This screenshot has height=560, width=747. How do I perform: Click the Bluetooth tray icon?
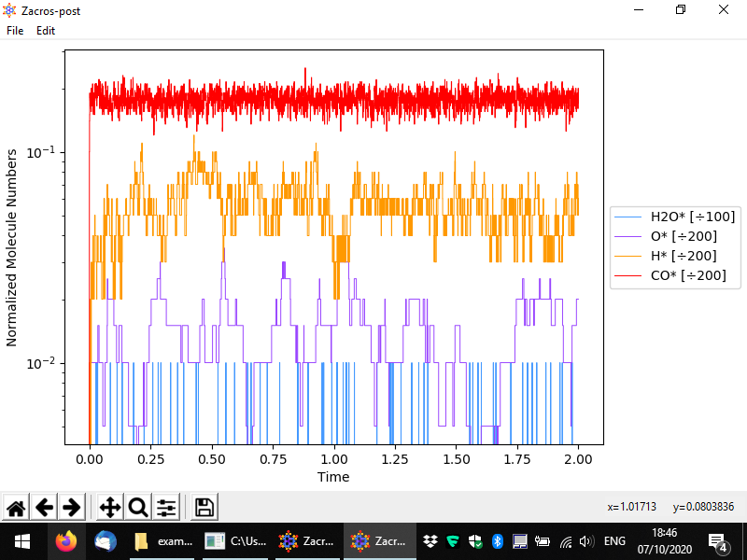(x=498, y=541)
